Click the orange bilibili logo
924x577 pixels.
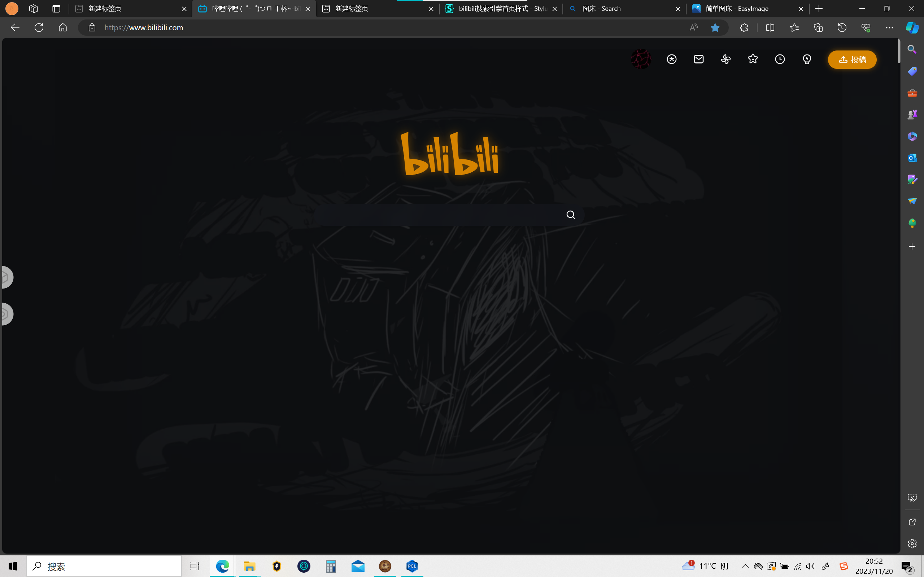pos(449,154)
